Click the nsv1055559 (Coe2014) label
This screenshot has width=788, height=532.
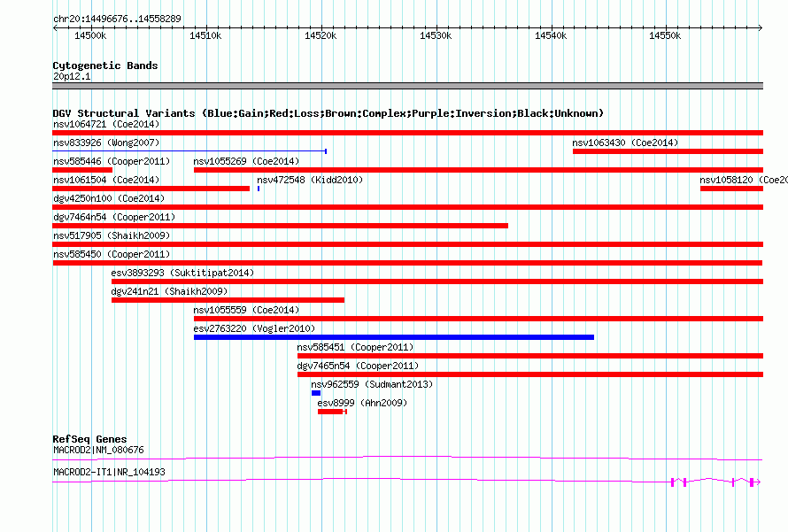pyautogui.click(x=246, y=310)
